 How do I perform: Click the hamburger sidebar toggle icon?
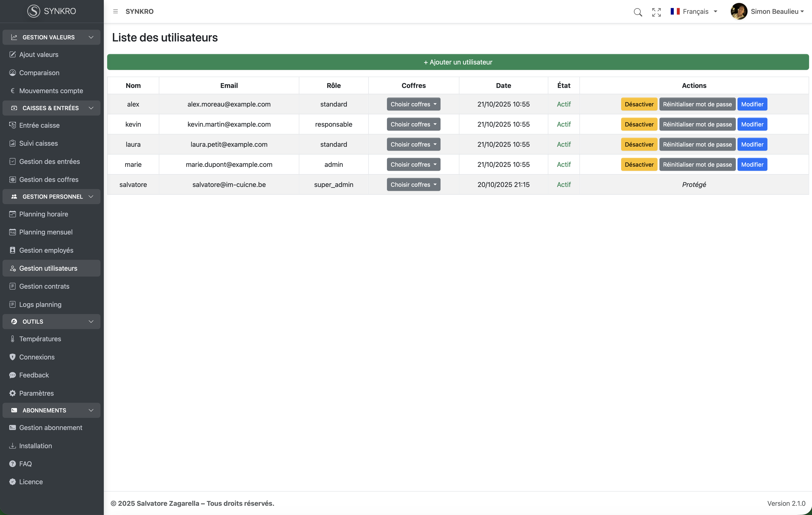(115, 12)
